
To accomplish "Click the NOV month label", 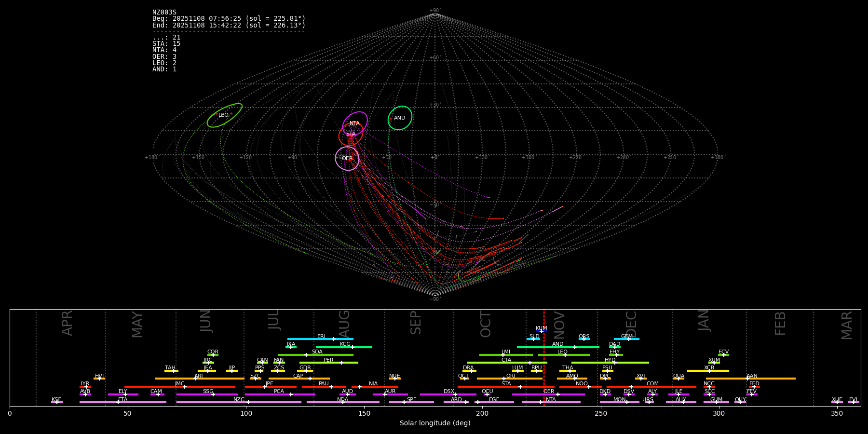I will [559, 324].
